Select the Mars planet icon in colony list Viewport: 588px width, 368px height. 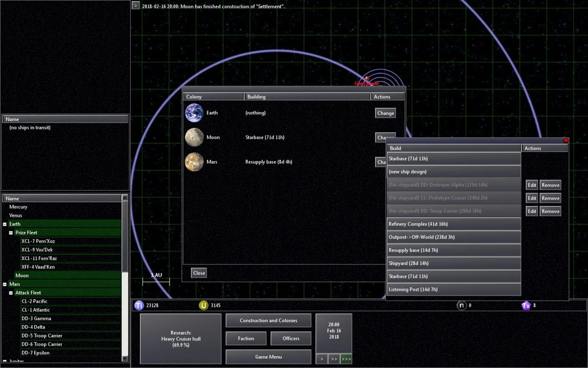coord(194,162)
